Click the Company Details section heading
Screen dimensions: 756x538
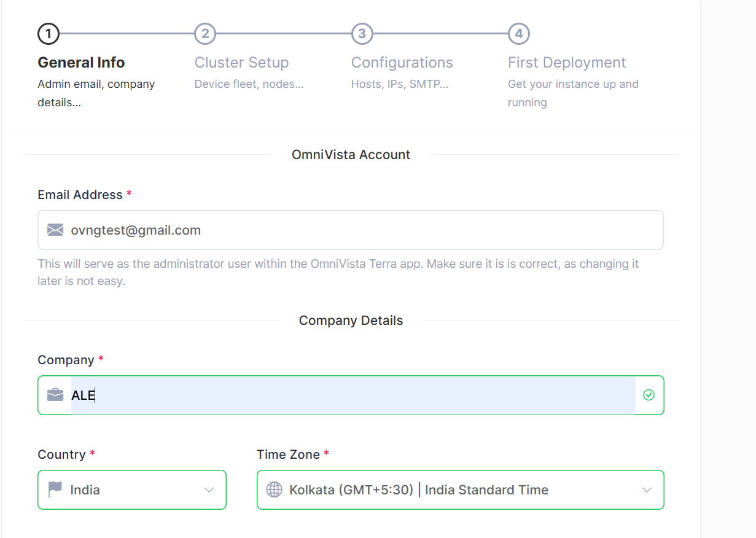[x=351, y=321]
